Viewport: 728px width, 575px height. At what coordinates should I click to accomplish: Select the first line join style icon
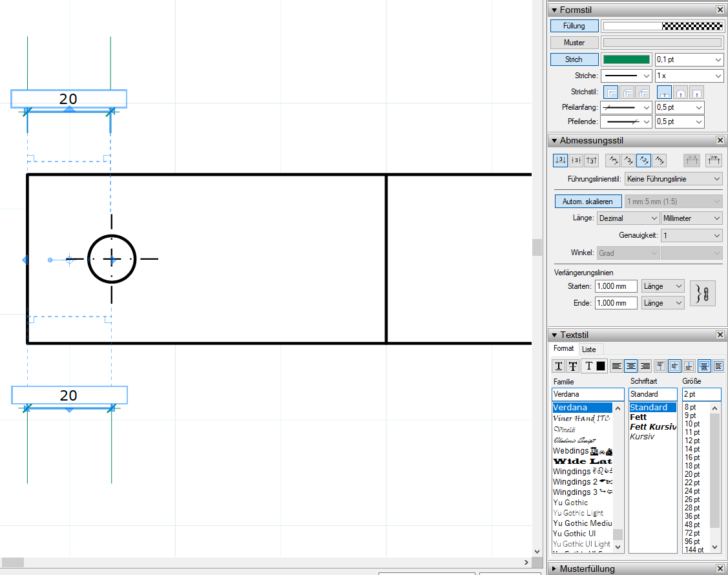pyautogui.click(x=610, y=93)
